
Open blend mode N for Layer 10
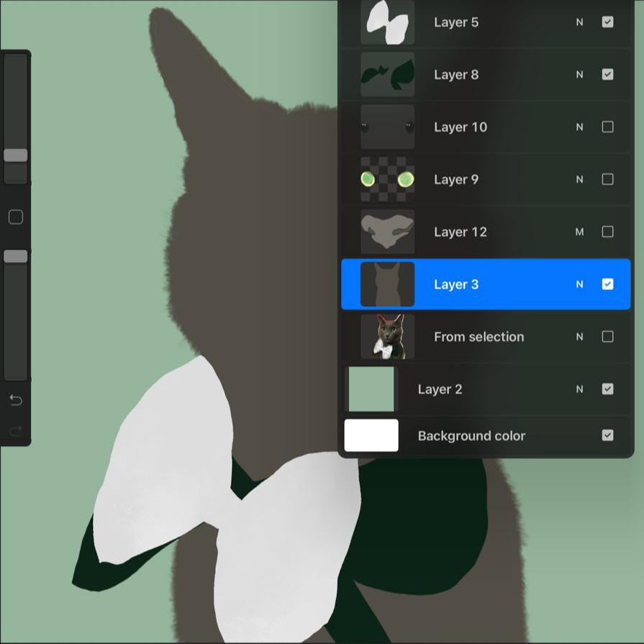[579, 127]
